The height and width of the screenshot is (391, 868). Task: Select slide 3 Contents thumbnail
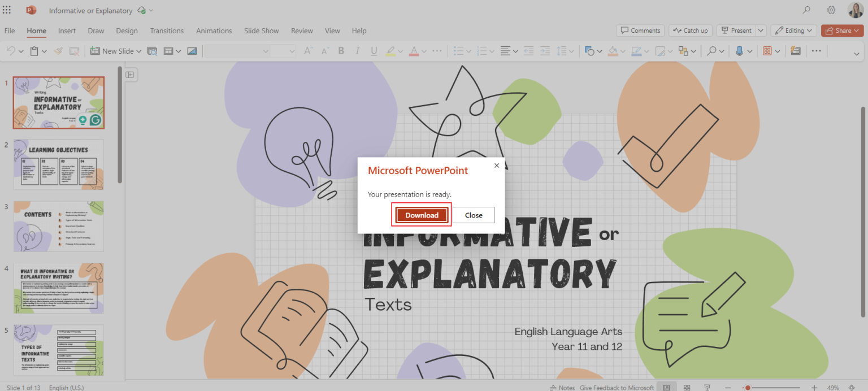coord(58,226)
